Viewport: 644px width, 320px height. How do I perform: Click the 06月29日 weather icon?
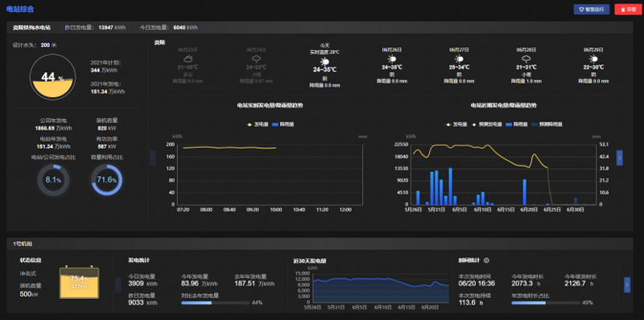[594, 59]
